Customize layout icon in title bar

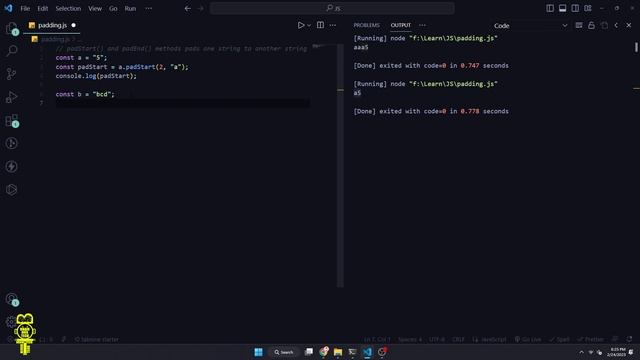pyautogui.click(x=588, y=8)
